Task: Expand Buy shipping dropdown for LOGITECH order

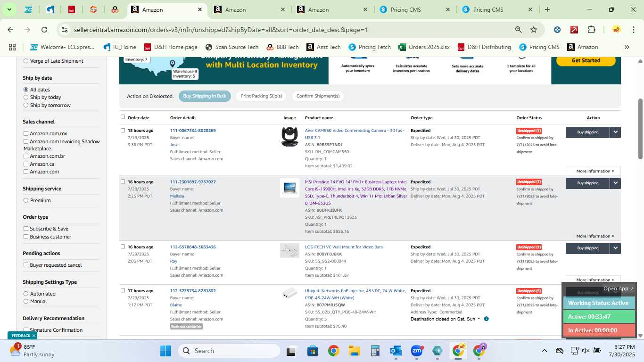Action: pos(615,248)
